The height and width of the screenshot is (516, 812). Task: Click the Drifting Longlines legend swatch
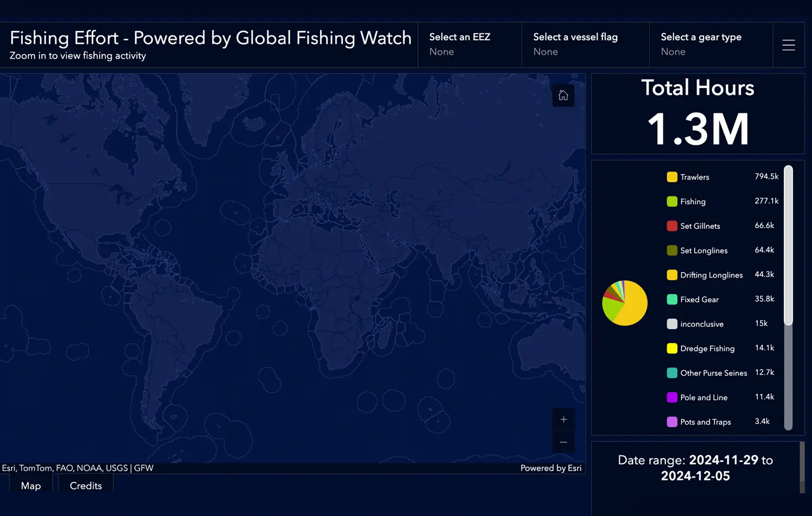[x=672, y=275]
